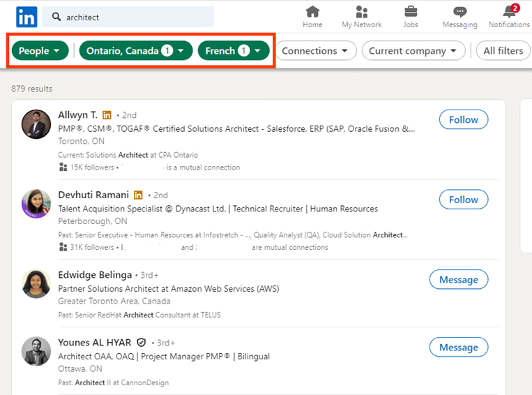The image size is (532, 395).
Task: Open the Messaging speech bubble icon
Action: pyautogui.click(x=459, y=12)
